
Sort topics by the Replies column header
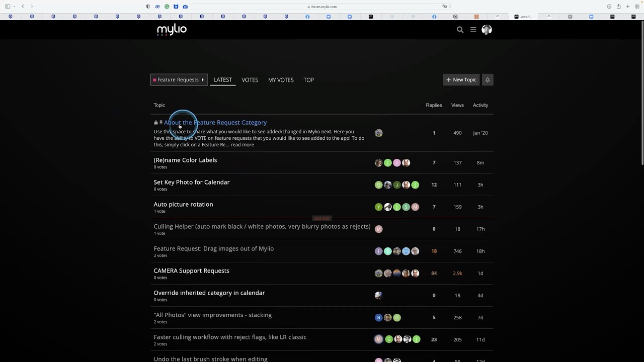[434, 105]
